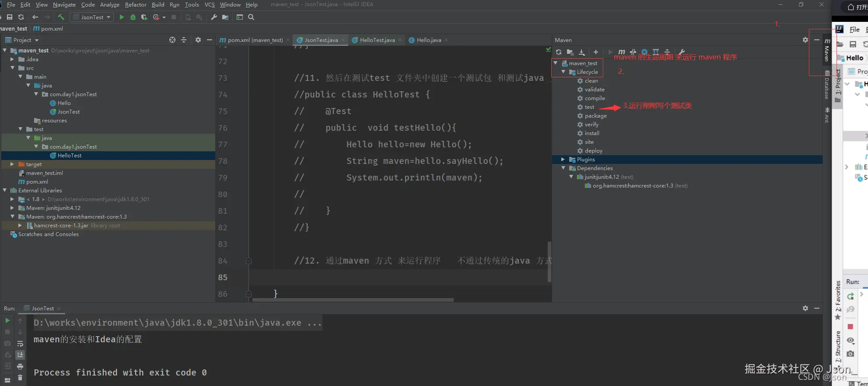Open Project Structure icon in toolbar
The width and height of the screenshot is (868, 386).
(x=225, y=17)
